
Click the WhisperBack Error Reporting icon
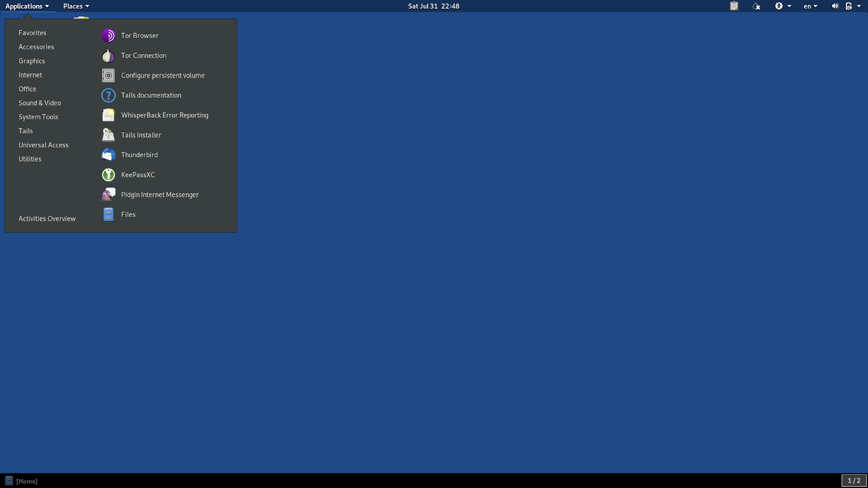click(108, 115)
